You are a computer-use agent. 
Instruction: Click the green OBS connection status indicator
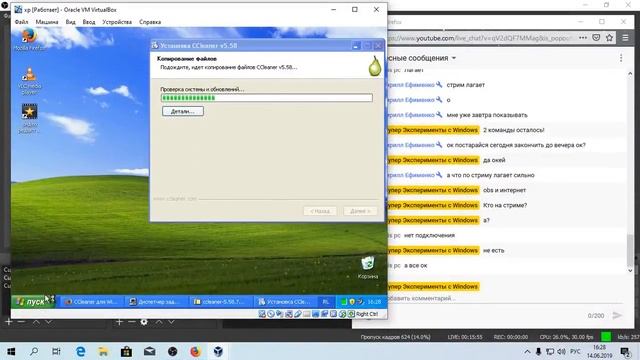606,337
